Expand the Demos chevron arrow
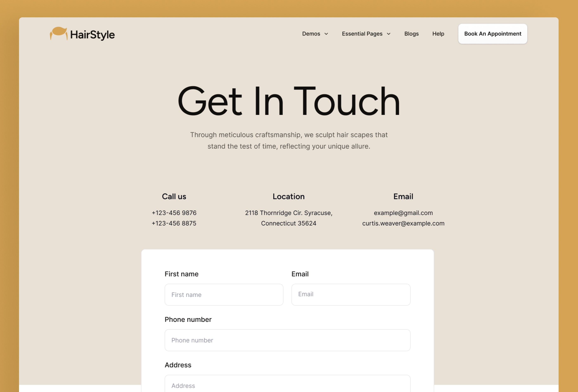This screenshot has width=578, height=392. (x=326, y=34)
